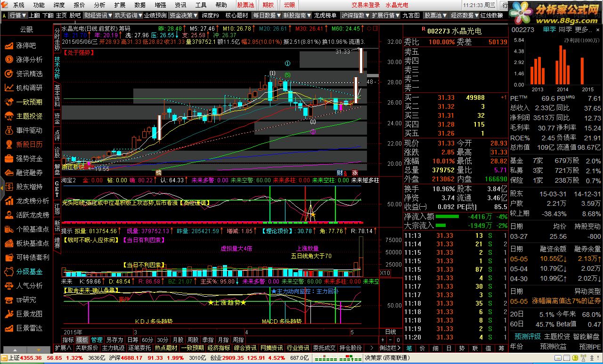Switch period to 60分
Viewport: 603px width, 364px height.
coord(147,340)
